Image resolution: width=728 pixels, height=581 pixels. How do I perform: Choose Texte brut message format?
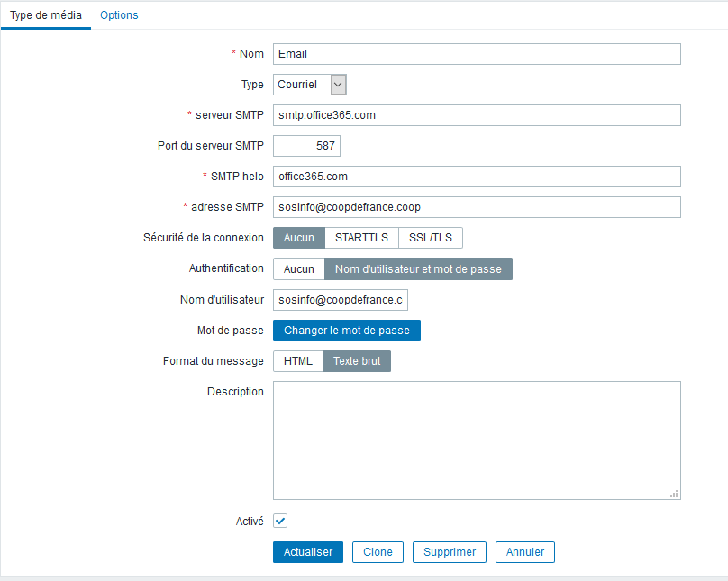tap(357, 361)
